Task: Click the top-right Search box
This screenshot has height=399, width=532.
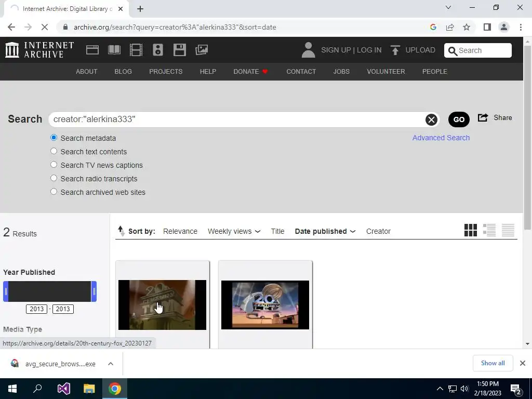Action: [x=478, y=50]
